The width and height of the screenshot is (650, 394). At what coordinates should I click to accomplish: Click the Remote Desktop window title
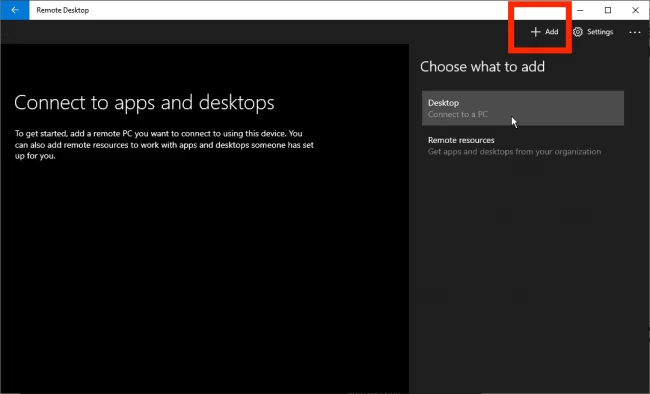point(63,10)
